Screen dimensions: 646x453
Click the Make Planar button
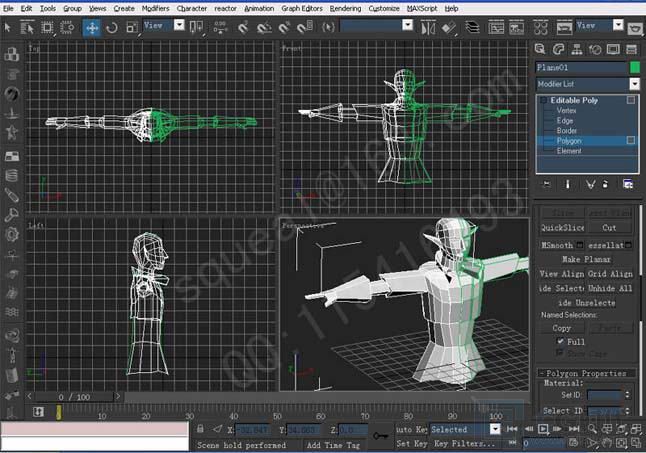coord(586,259)
